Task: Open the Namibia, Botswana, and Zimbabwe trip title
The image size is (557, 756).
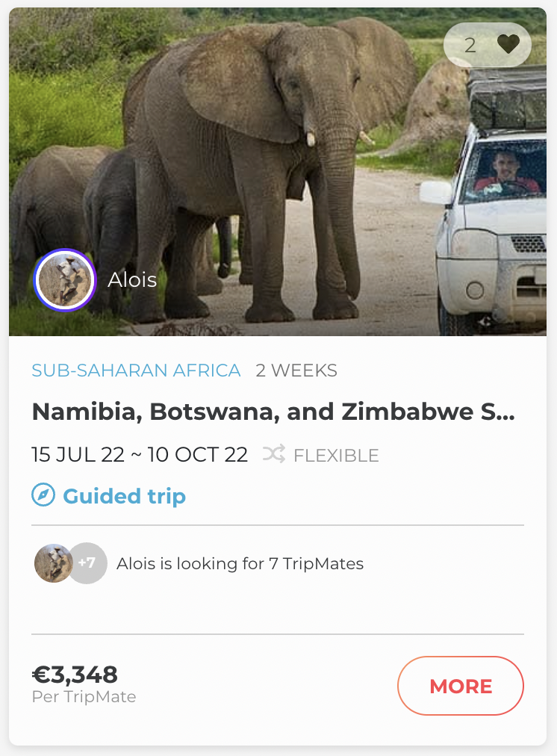Action: click(273, 412)
